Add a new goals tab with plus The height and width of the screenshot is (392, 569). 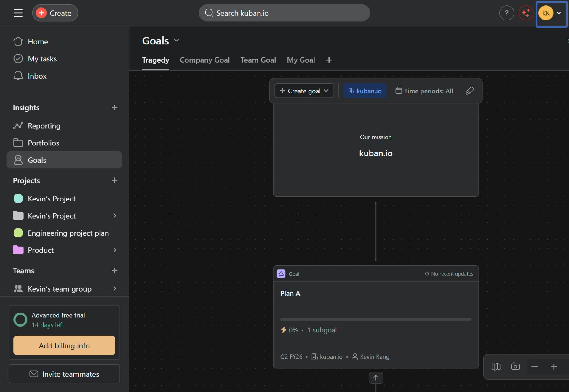coord(329,60)
